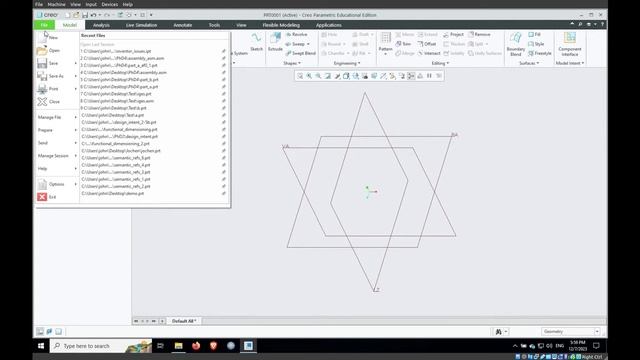Viewport: 640px width, 360px height.
Task: Pin the inventor_issues.ipt recent file
Action: pyautogui.click(x=224, y=51)
